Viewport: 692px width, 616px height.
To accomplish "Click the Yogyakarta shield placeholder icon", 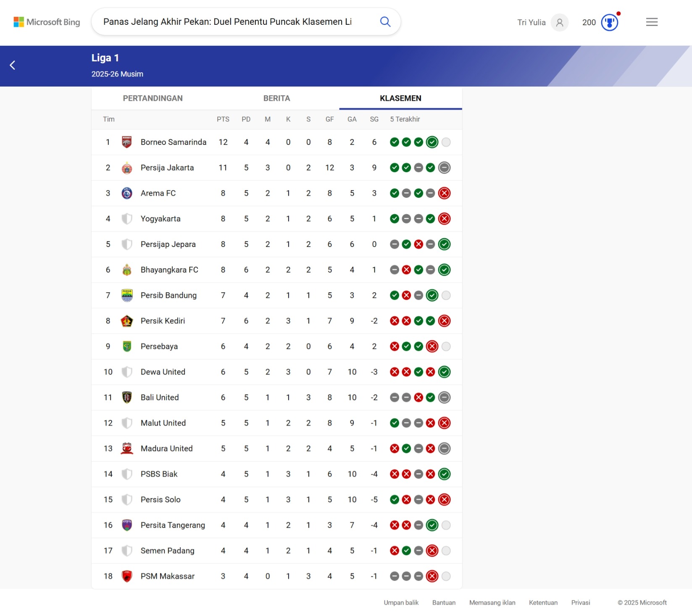I will click(127, 219).
